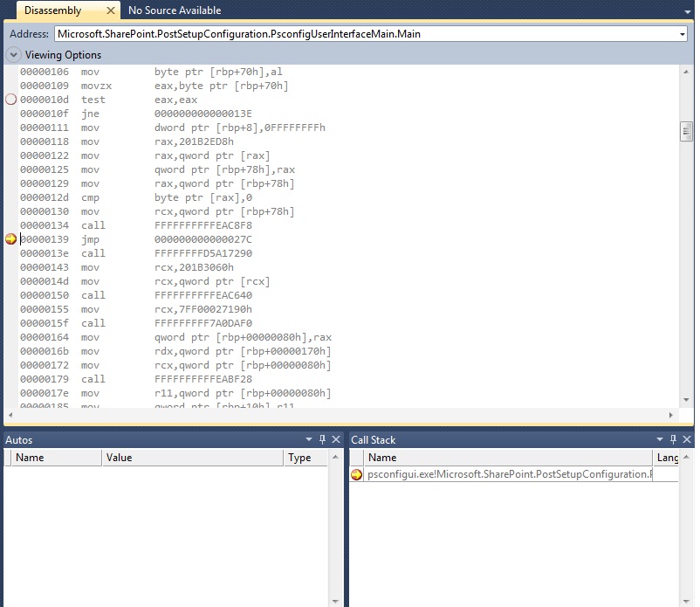
Task: Click the Autos Type column header
Action: (x=305, y=458)
